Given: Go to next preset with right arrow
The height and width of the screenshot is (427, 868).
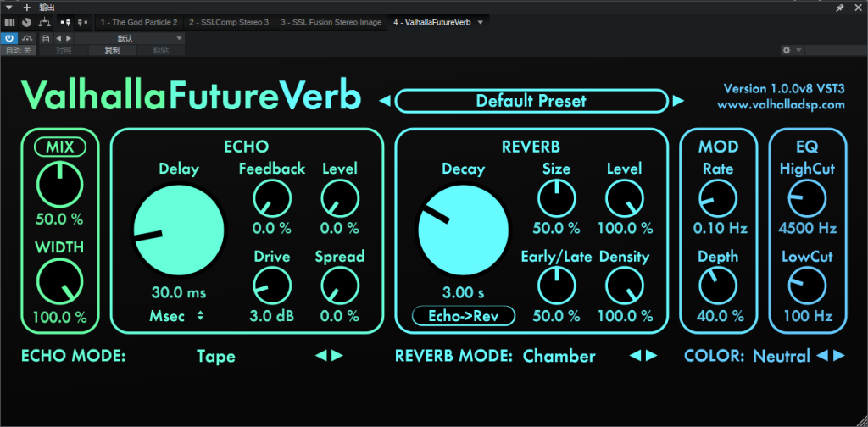Looking at the screenshot, I should (678, 102).
